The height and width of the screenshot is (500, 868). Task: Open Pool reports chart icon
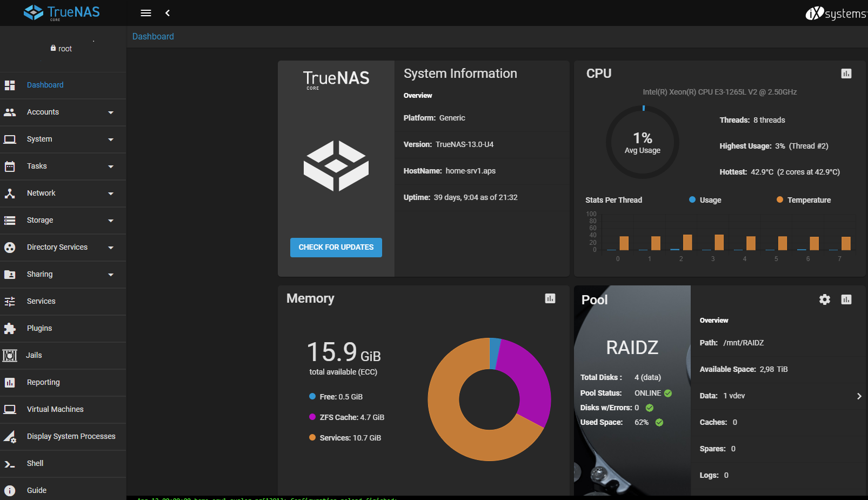pos(846,299)
